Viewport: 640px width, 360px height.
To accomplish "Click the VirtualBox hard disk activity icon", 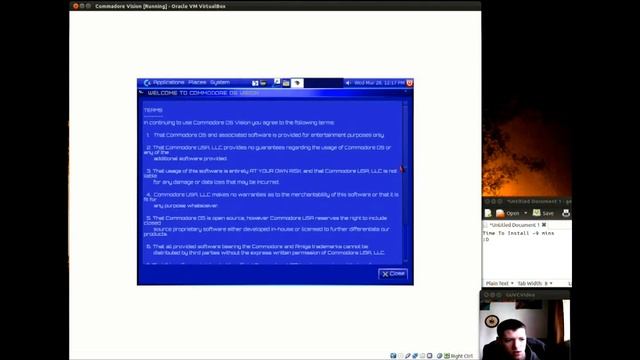I will tap(393, 356).
